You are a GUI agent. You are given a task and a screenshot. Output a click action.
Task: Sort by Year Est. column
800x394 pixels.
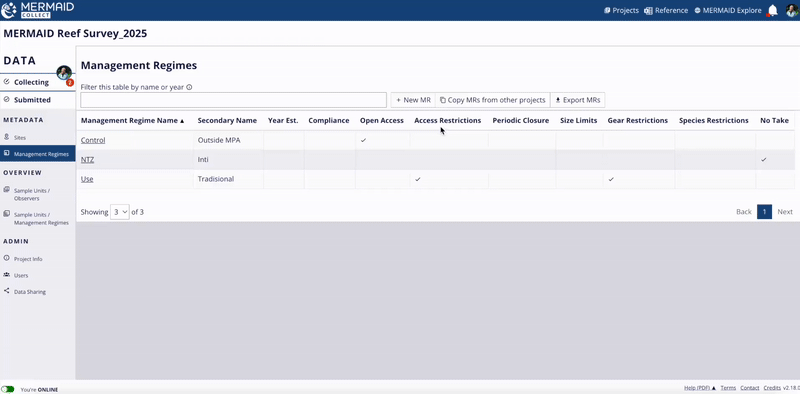pyautogui.click(x=283, y=121)
